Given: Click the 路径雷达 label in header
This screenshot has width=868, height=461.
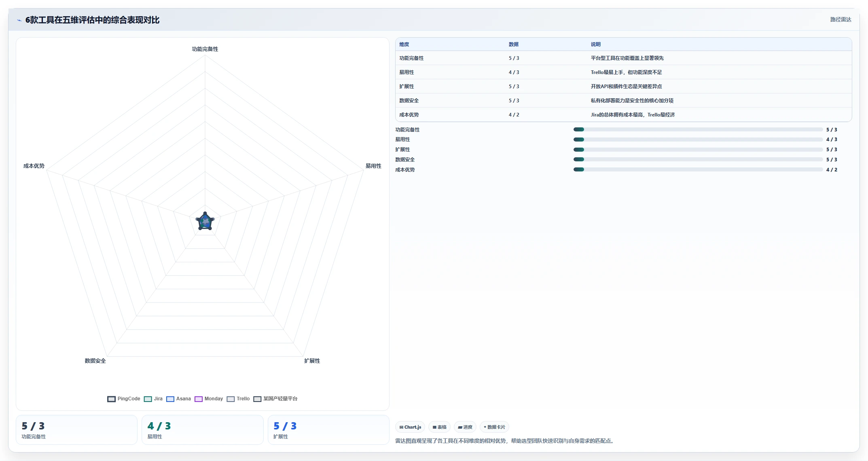Looking at the screenshot, I should [x=840, y=19].
